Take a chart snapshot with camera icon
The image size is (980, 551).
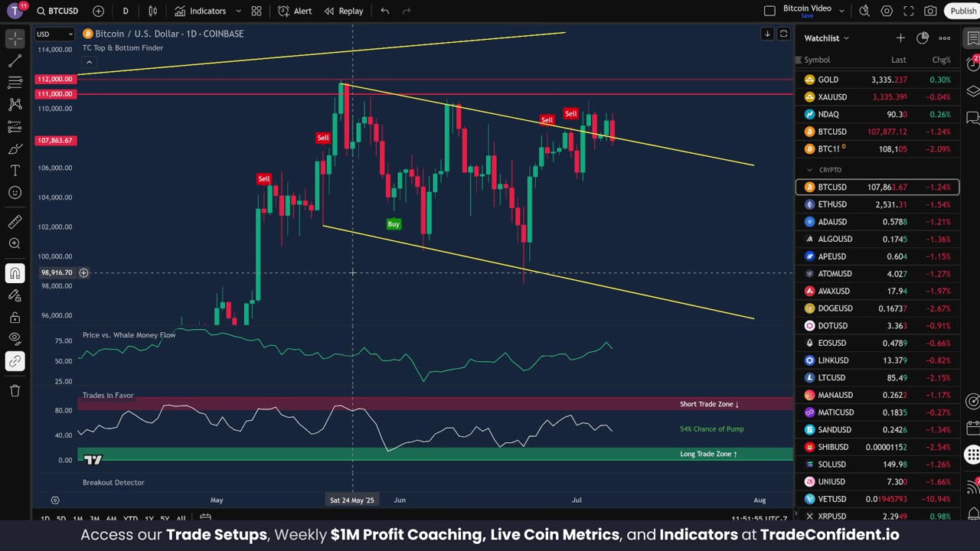tap(930, 11)
